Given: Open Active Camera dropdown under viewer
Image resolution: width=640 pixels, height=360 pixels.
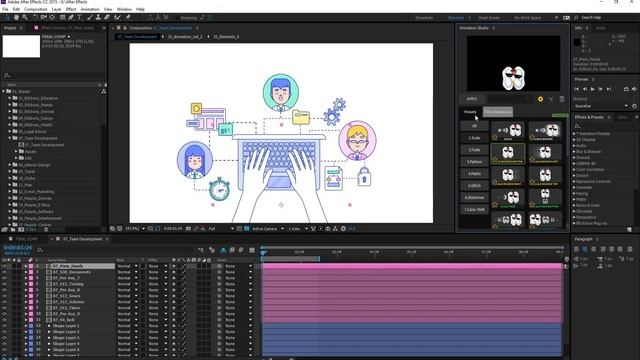Looking at the screenshot, I should click(x=268, y=229).
